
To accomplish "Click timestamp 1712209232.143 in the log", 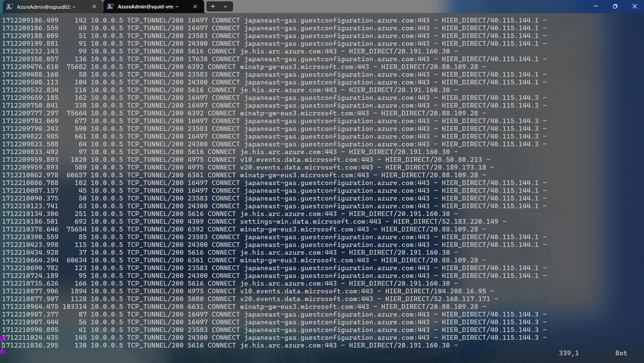I will click(30, 51).
